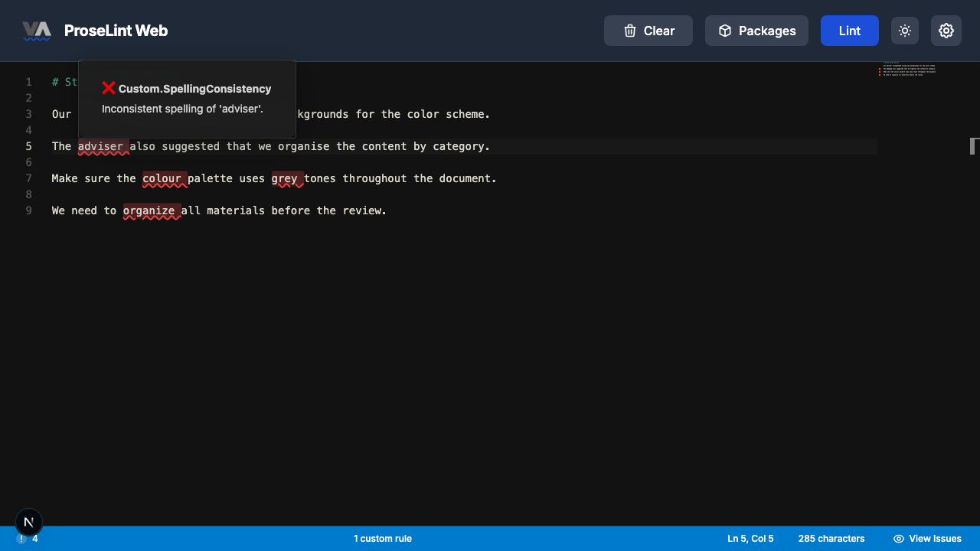980x551 pixels.
Task: Toggle light mode with the sun icon
Action: click(x=904, y=31)
